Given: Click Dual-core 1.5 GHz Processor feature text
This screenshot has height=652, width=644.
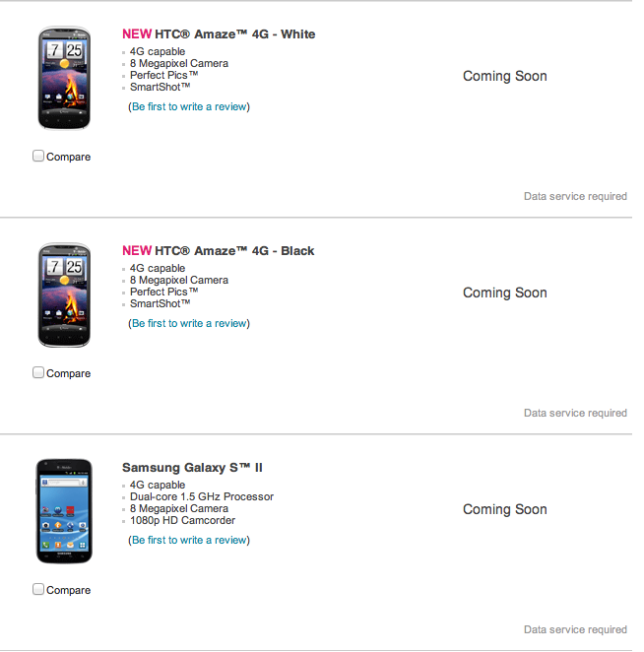Looking at the screenshot, I should pos(202,497).
